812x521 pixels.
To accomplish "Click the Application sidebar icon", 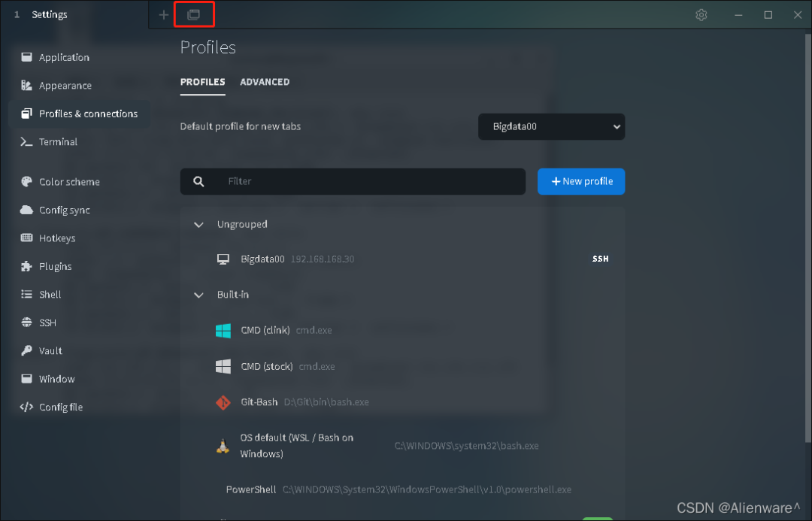I will click(26, 57).
